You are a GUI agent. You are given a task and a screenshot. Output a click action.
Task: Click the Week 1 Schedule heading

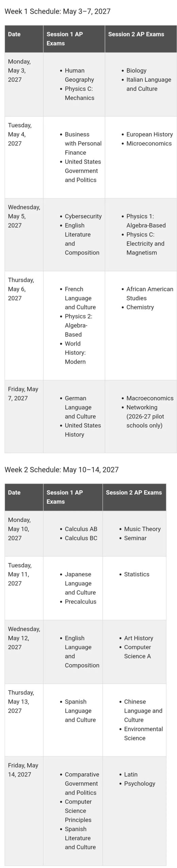[x=57, y=12]
